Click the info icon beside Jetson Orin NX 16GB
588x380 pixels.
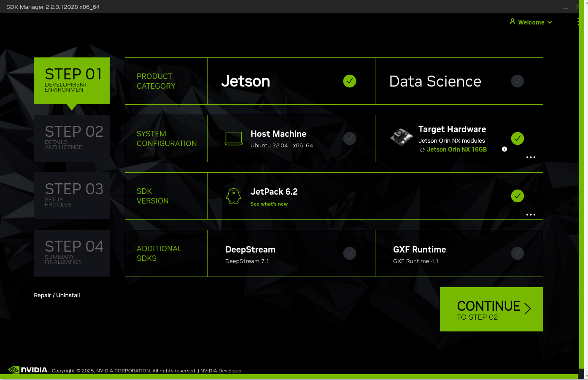click(x=504, y=149)
